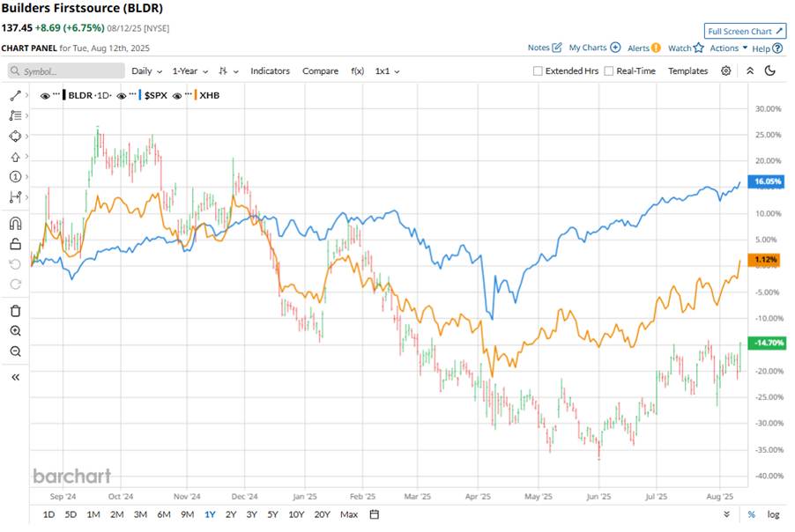This screenshot has height=532, width=795.
Task: Delete drawings with trash icon
Action: pos(15,311)
